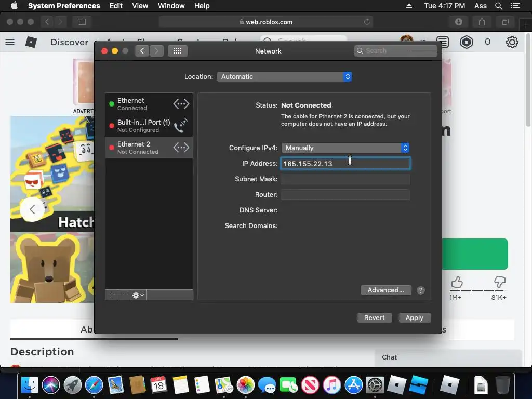Remove selected service with minus button
This screenshot has height=399, width=532.
click(125, 295)
